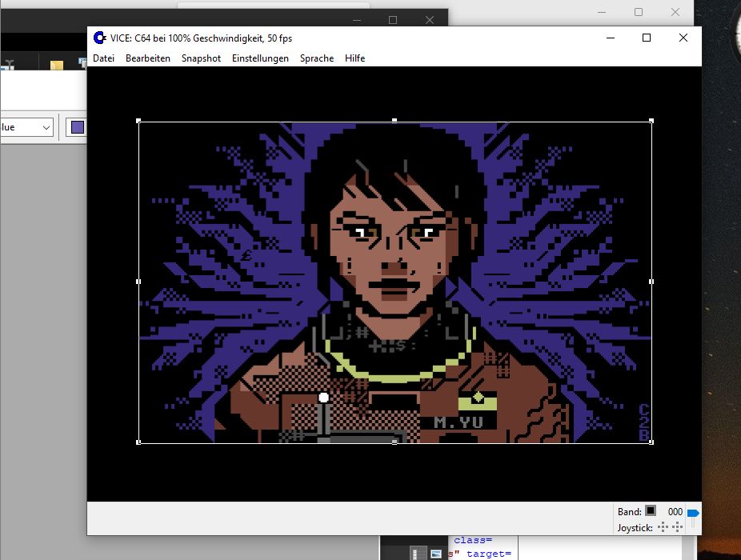Click the picture icon below VICE window
741x560 pixels.
pos(436,553)
